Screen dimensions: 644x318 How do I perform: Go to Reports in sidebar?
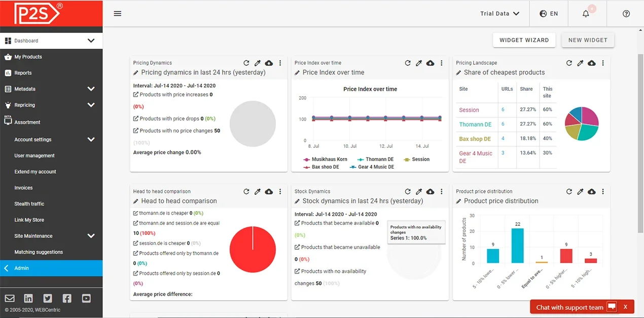[23, 73]
